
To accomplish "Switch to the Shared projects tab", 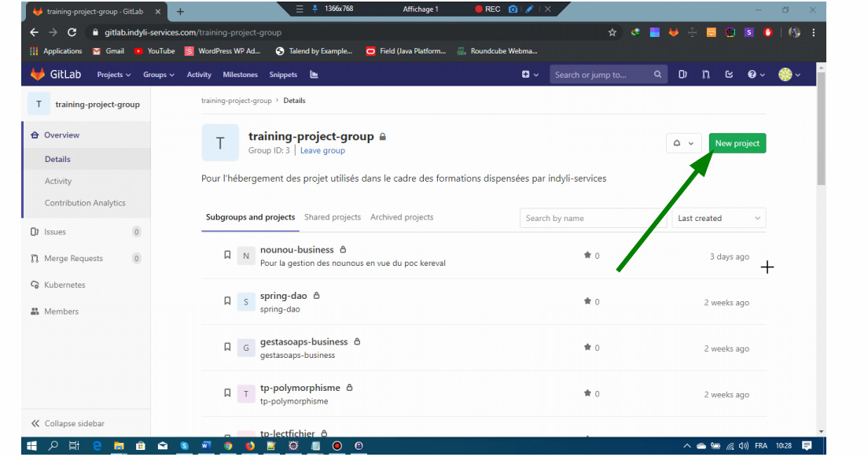I will [333, 216].
